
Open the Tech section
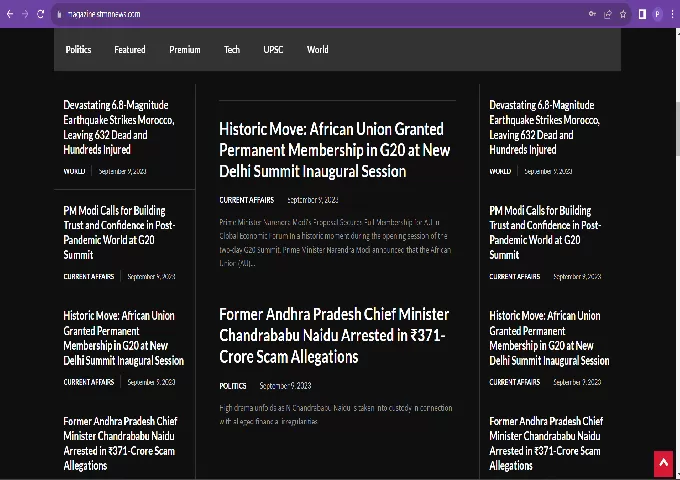tap(232, 49)
